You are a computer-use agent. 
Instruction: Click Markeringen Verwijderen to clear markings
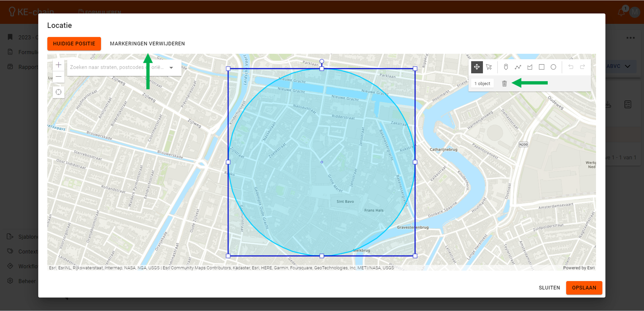tap(147, 44)
